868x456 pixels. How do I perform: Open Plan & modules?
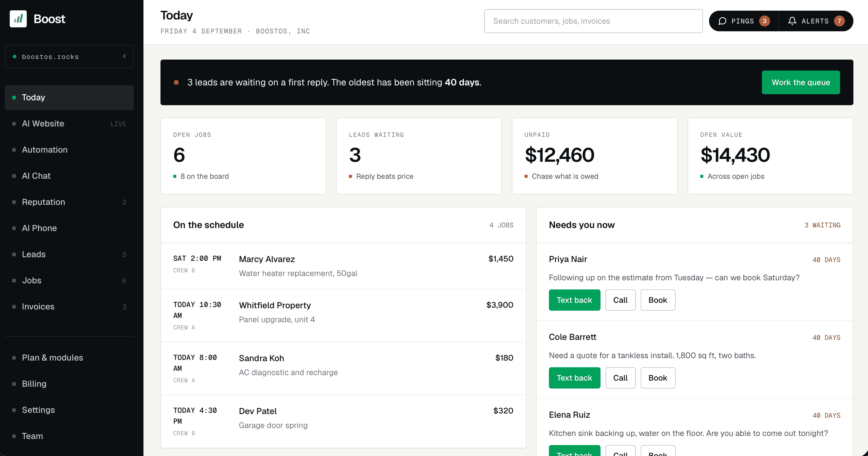click(x=69, y=358)
